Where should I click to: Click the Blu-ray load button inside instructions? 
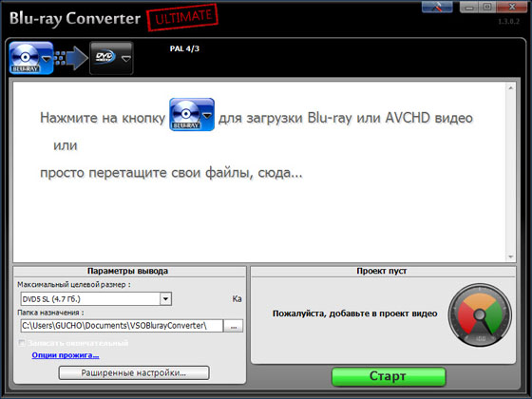192,114
